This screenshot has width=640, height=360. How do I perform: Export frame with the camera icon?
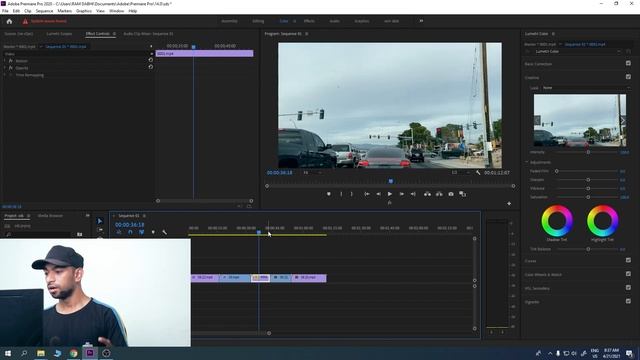(x=451, y=194)
